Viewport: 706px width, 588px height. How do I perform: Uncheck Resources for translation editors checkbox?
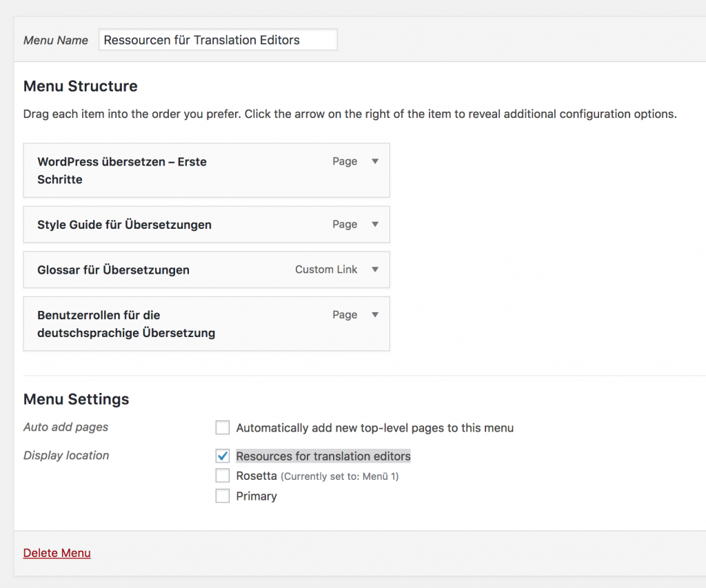pyautogui.click(x=223, y=456)
